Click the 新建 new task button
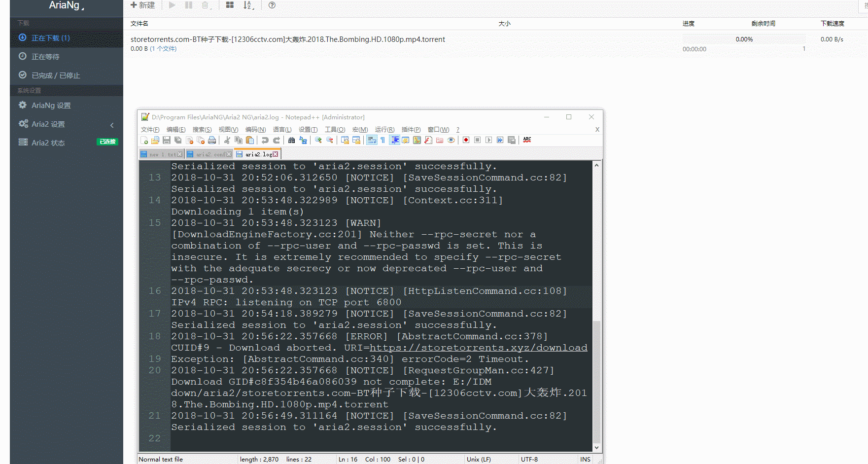This screenshot has width=868, height=464. tap(142, 5)
